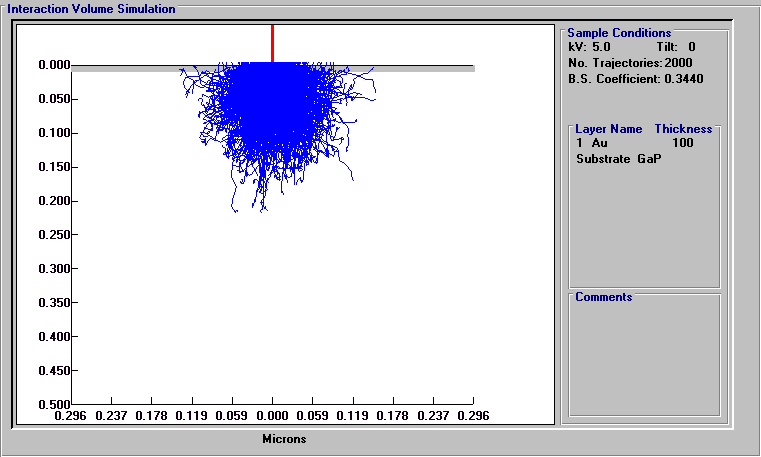Click the Thickness column header

(x=683, y=129)
